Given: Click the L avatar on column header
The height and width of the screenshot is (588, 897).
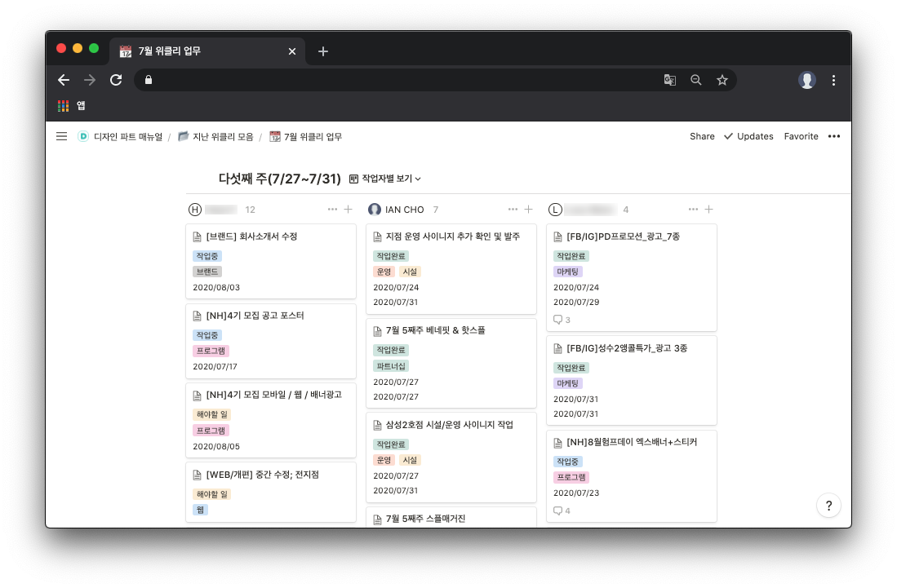Looking at the screenshot, I should click(555, 210).
